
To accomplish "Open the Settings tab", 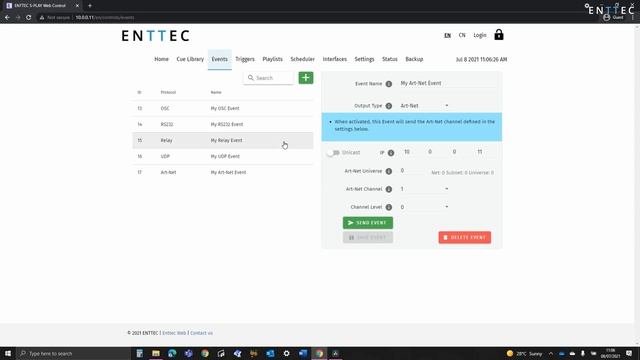I will pos(364,59).
